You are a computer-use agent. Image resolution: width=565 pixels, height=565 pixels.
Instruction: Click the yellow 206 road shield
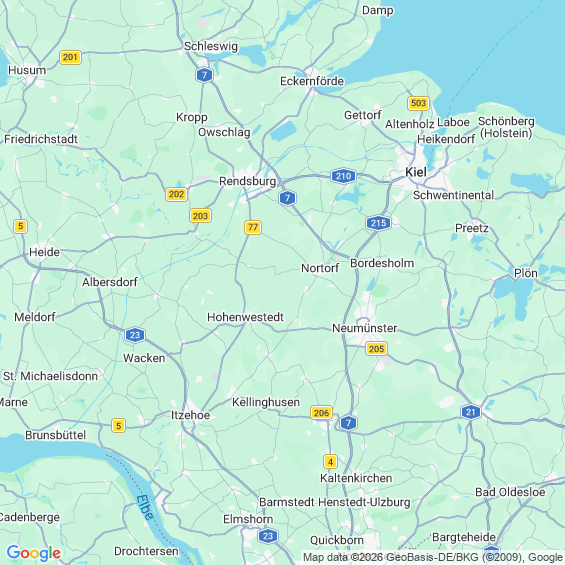click(321, 413)
